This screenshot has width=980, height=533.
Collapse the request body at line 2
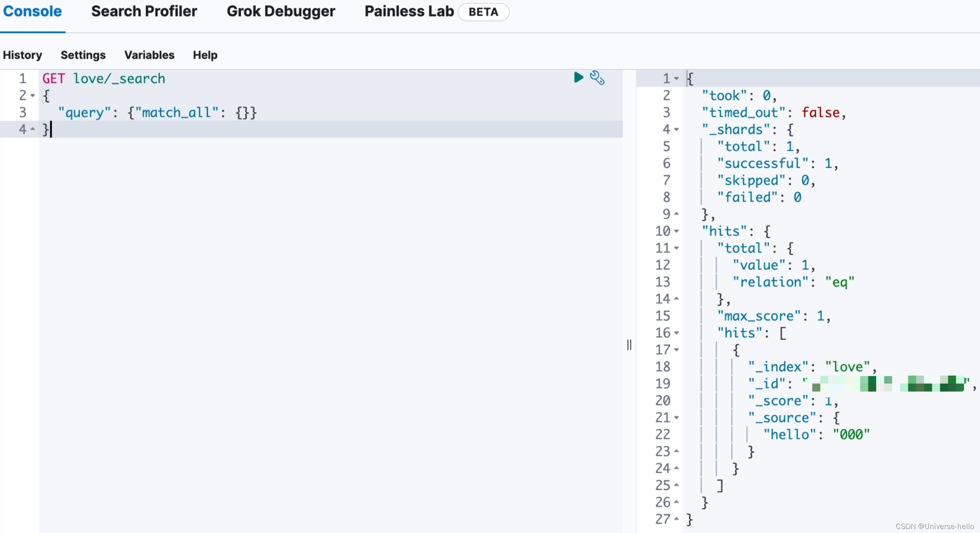34,95
